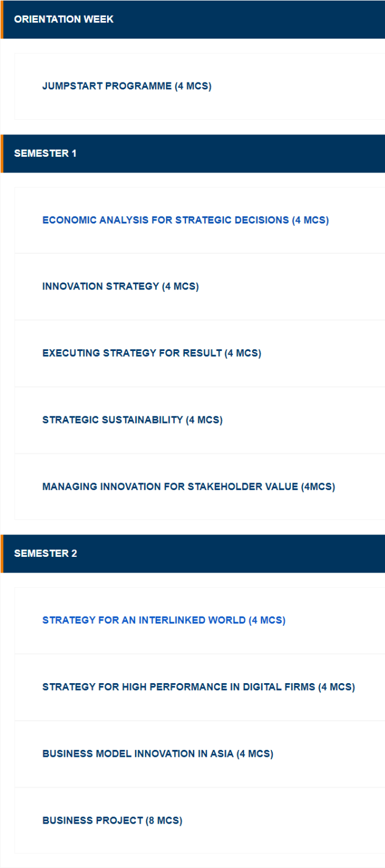Open the only course under Orientation Week
This screenshot has height=868, width=385.
pos(126,87)
